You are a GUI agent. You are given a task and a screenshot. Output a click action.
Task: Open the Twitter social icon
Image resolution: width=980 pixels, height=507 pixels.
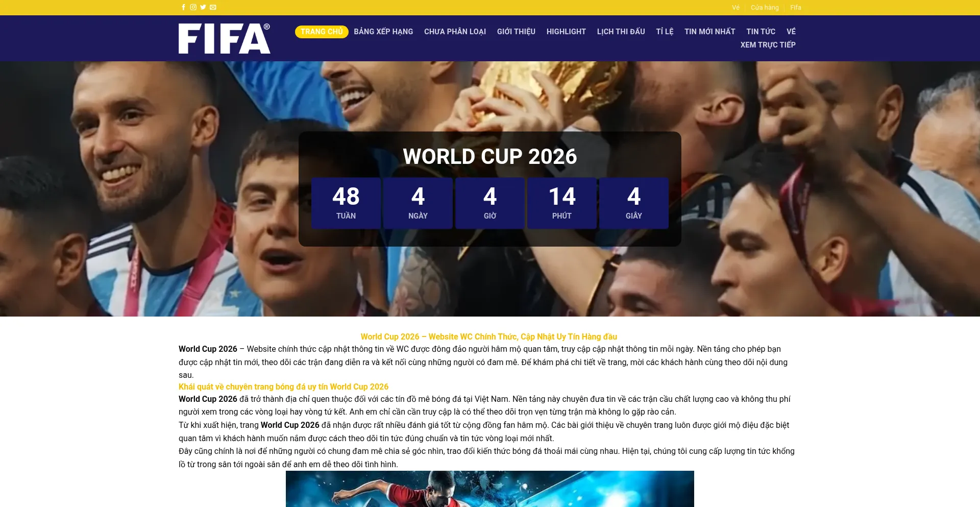pos(203,7)
